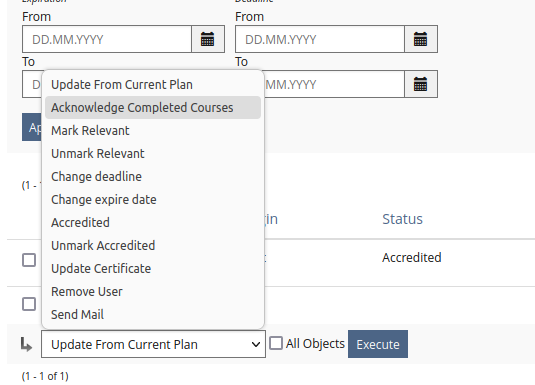Toggle the select-all checkbox below table rows
Viewport: 535px width, 385px height.
coord(29,304)
